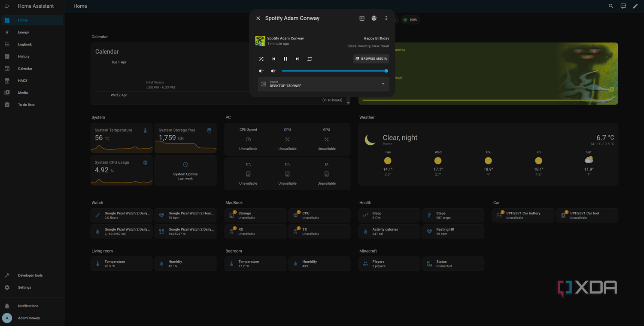
Task: Select the Sat forecast cloudy icon
Action: coord(589,160)
